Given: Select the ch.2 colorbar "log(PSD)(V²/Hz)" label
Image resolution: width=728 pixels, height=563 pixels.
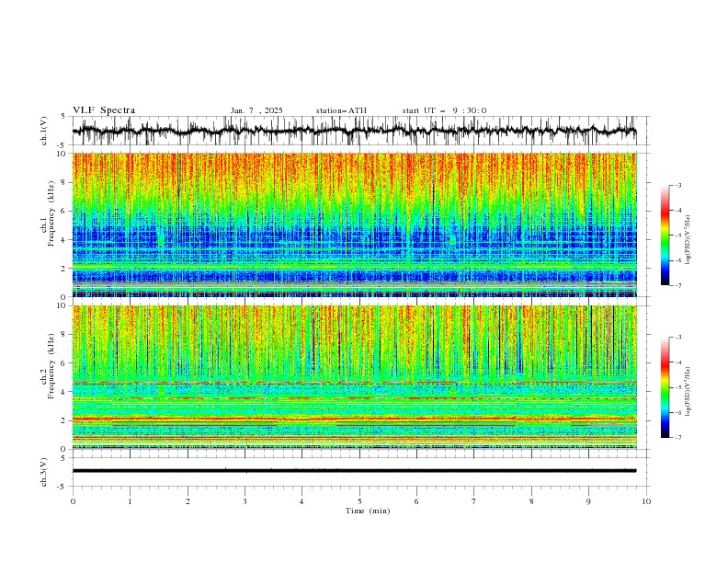Looking at the screenshot, I should (x=688, y=392).
